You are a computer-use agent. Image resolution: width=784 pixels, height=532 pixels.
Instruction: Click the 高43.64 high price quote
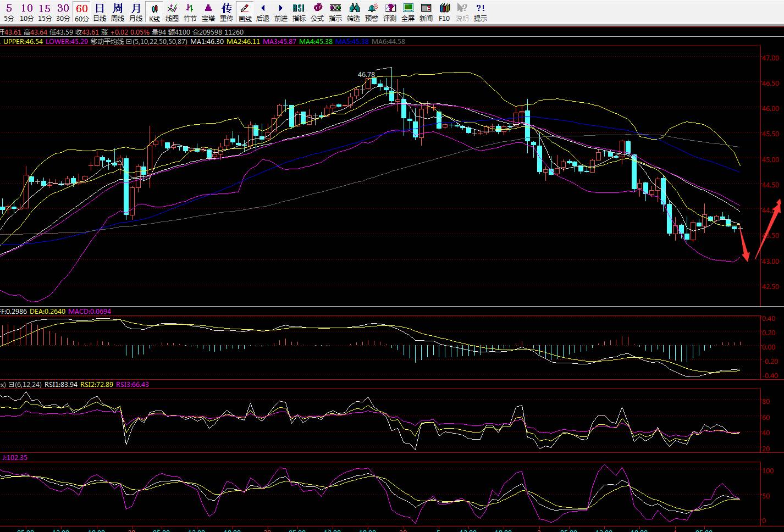pos(35,32)
